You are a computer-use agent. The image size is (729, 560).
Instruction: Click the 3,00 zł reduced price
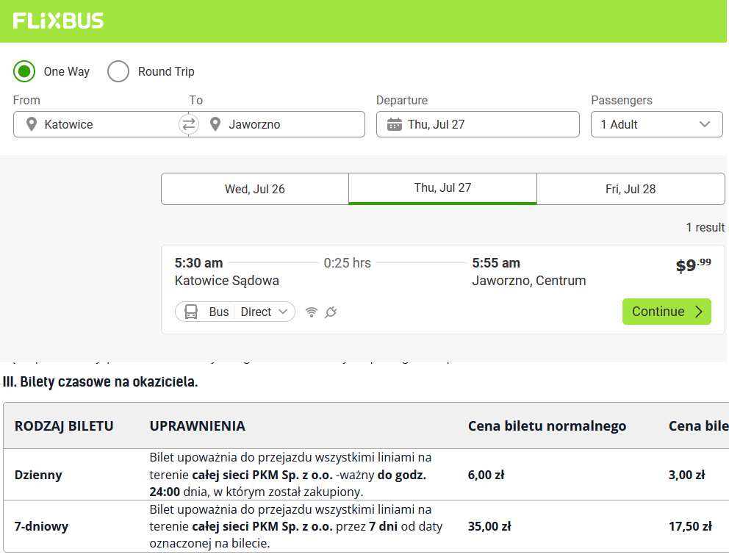click(686, 475)
